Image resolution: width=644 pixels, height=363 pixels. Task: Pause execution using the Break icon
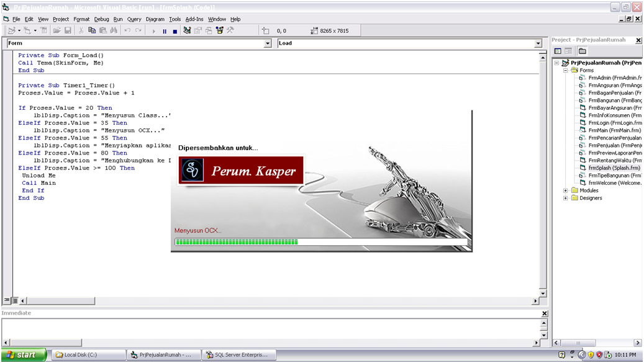pos(165,30)
